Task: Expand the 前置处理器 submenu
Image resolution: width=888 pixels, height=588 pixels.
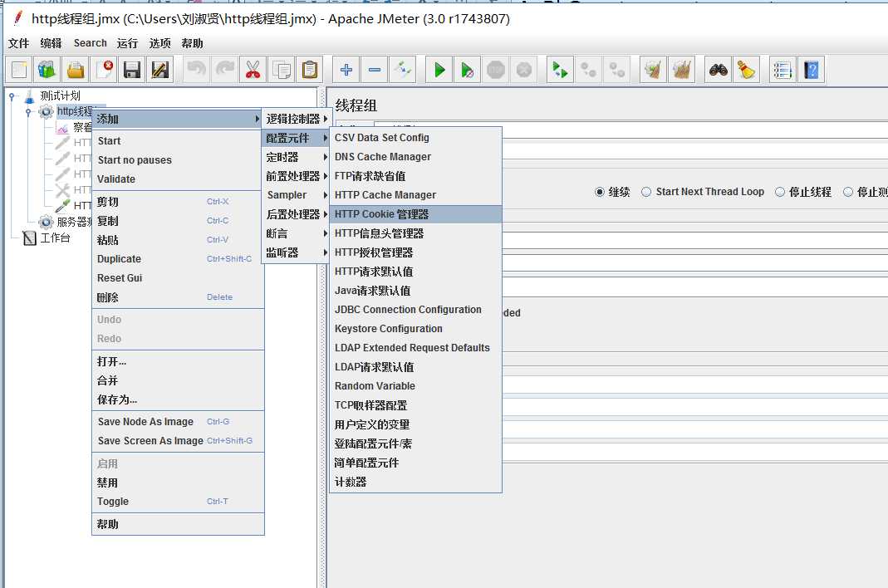Action: point(296,176)
